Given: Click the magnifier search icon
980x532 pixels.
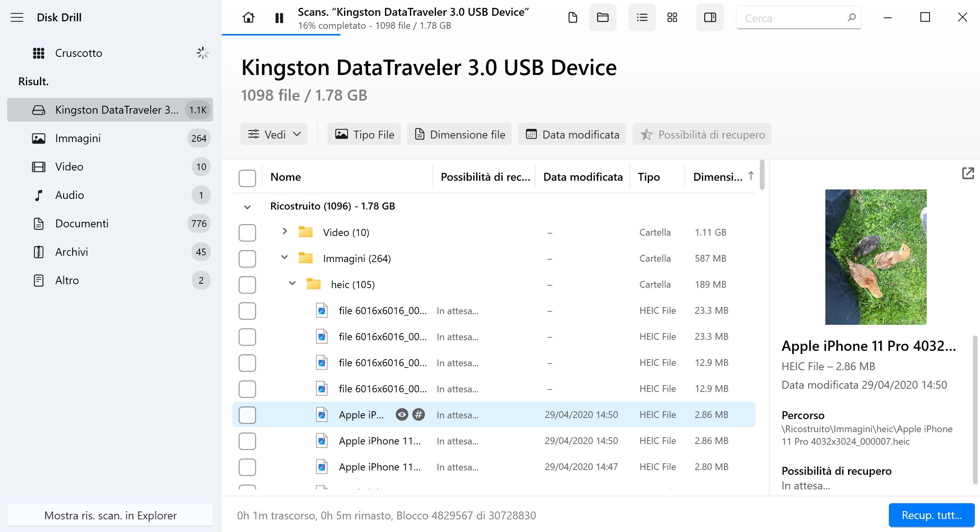Looking at the screenshot, I should [851, 17].
